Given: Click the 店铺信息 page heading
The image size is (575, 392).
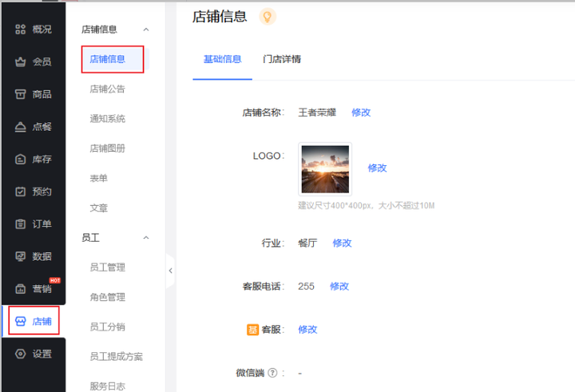Looking at the screenshot, I should pos(220,17).
